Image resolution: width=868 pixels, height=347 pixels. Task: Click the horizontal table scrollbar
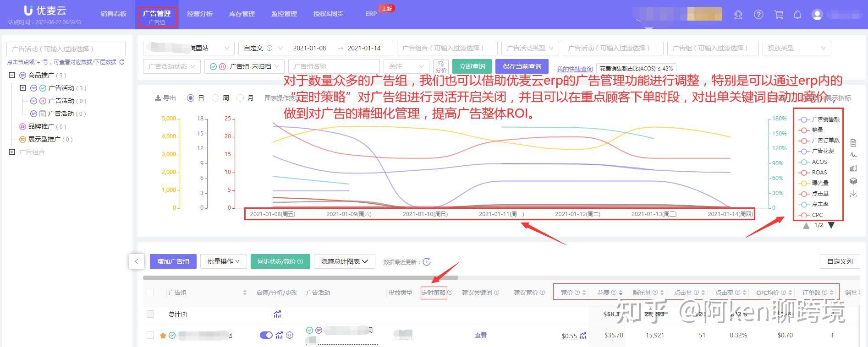click(x=301, y=277)
